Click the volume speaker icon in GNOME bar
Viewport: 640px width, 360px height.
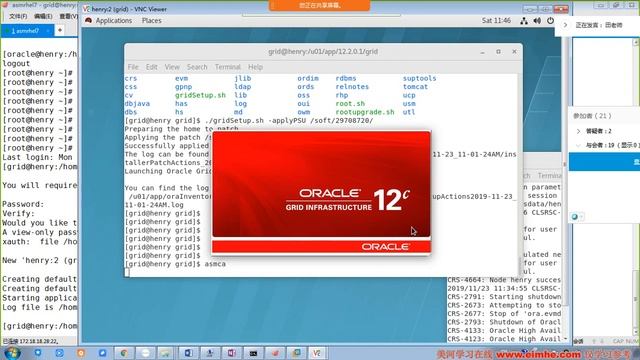click(x=537, y=21)
